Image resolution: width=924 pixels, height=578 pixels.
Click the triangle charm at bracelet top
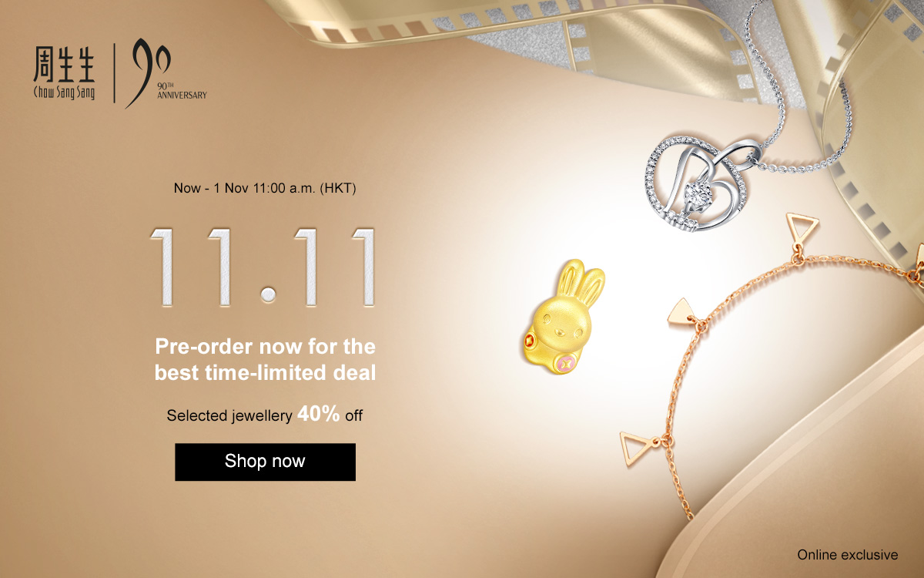(x=798, y=228)
